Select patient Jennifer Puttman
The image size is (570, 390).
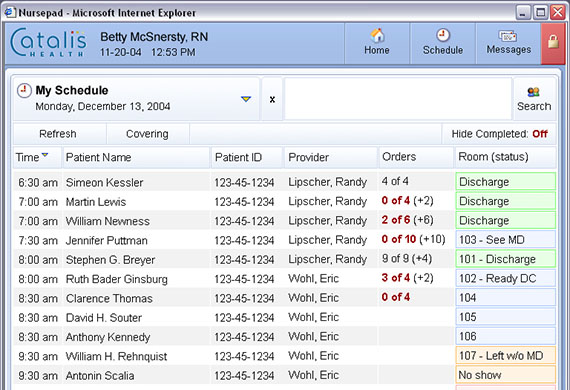107,240
